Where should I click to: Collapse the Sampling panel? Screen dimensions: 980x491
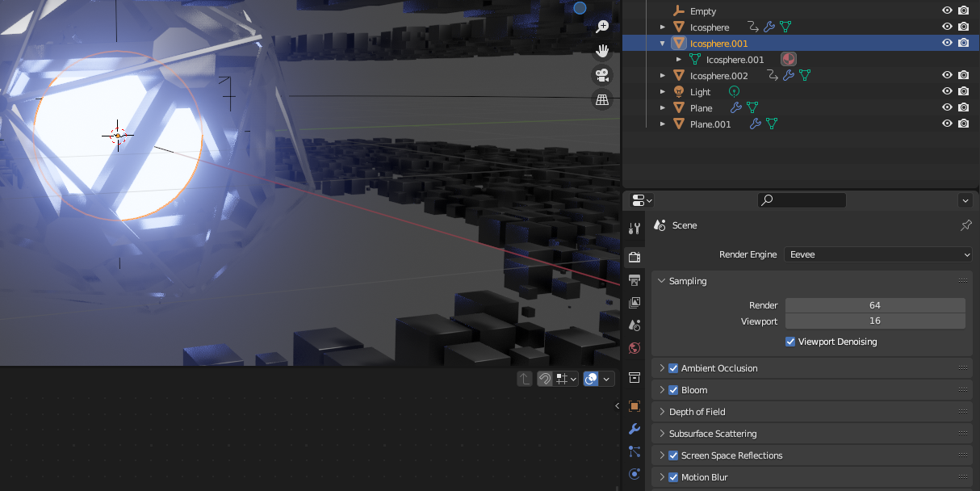(662, 281)
